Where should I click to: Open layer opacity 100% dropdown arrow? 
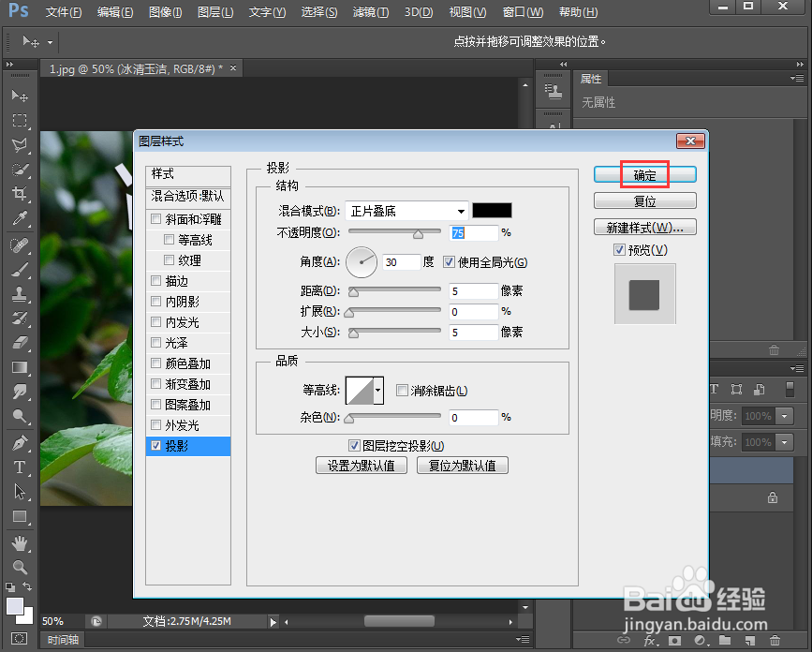[785, 416]
